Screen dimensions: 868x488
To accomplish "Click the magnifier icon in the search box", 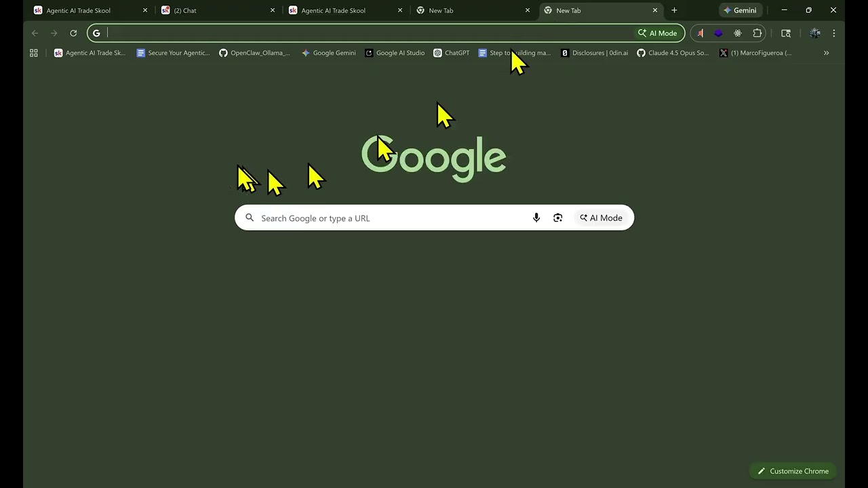I will click(250, 218).
